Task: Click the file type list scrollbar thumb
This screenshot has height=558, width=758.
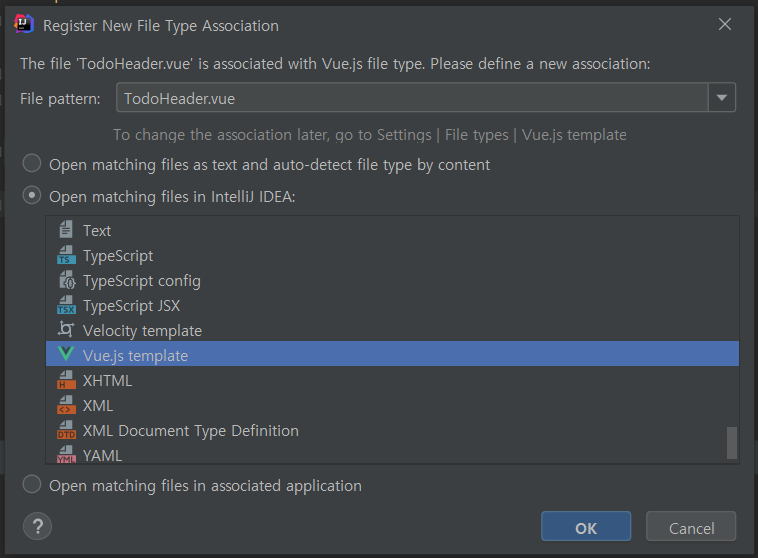Action: click(732, 443)
